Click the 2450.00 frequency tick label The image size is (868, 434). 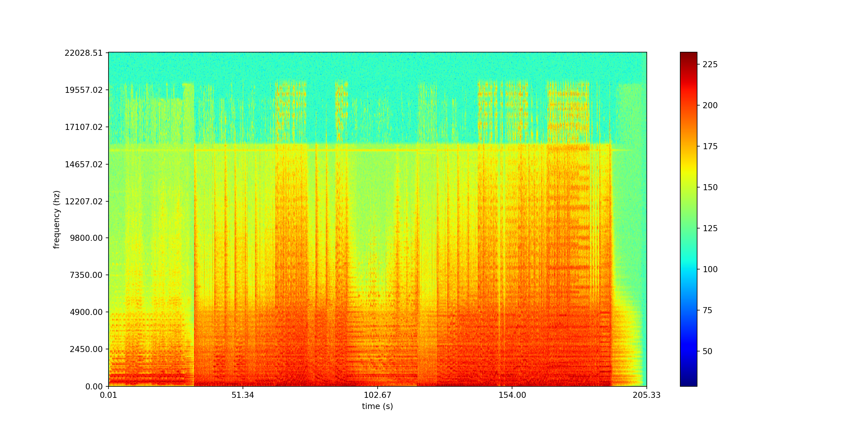click(x=86, y=349)
